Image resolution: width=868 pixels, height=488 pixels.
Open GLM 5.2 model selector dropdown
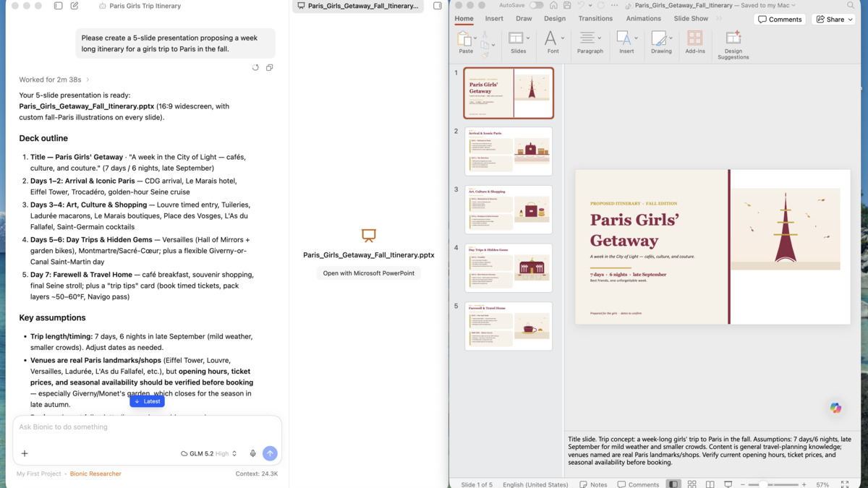click(209, 453)
